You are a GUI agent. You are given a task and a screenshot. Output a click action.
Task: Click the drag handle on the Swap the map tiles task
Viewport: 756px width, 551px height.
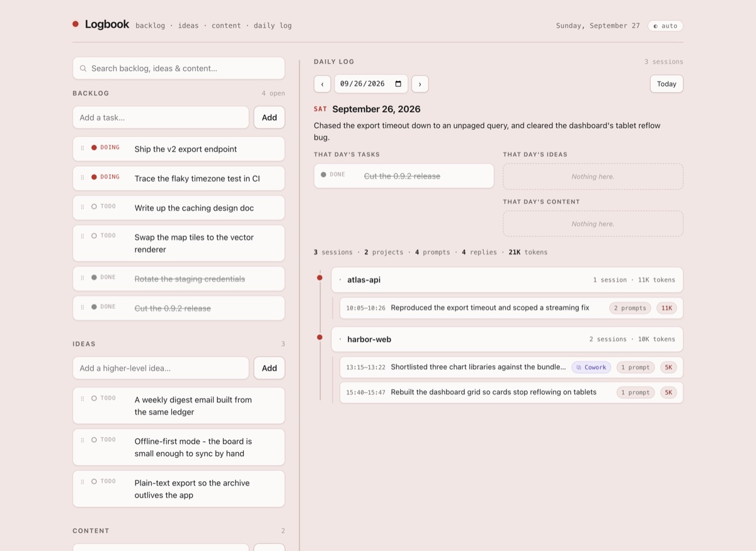tap(83, 236)
